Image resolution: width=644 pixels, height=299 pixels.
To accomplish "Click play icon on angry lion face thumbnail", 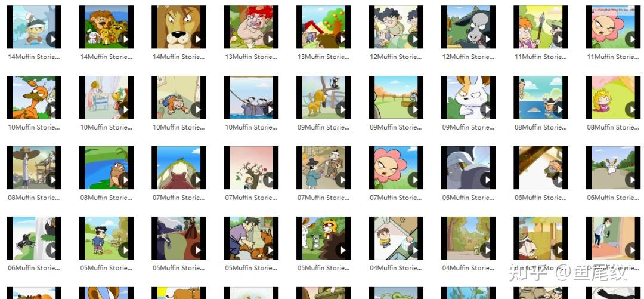I will (x=197, y=39).
